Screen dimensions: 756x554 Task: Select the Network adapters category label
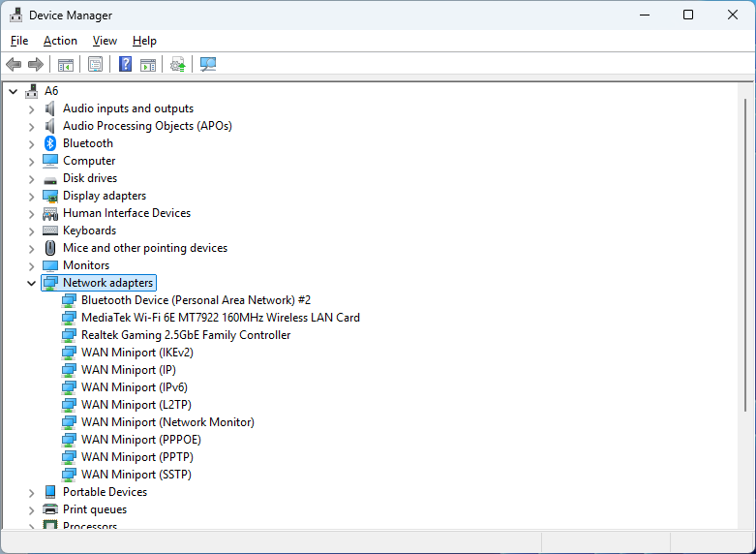pyautogui.click(x=108, y=283)
